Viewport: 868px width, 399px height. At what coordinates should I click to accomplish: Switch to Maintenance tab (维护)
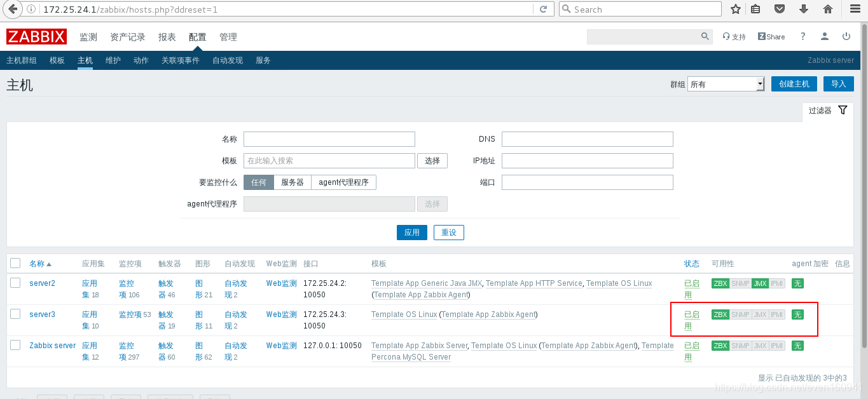[113, 60]
